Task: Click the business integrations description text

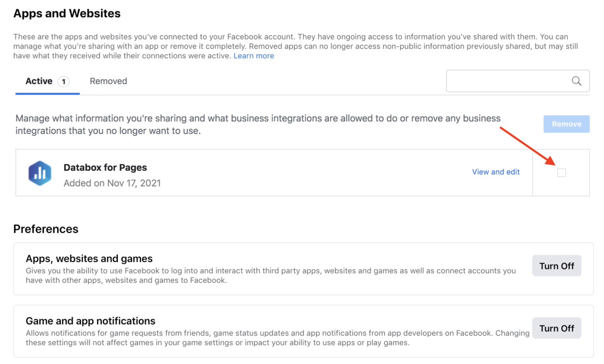Action: 257,125
